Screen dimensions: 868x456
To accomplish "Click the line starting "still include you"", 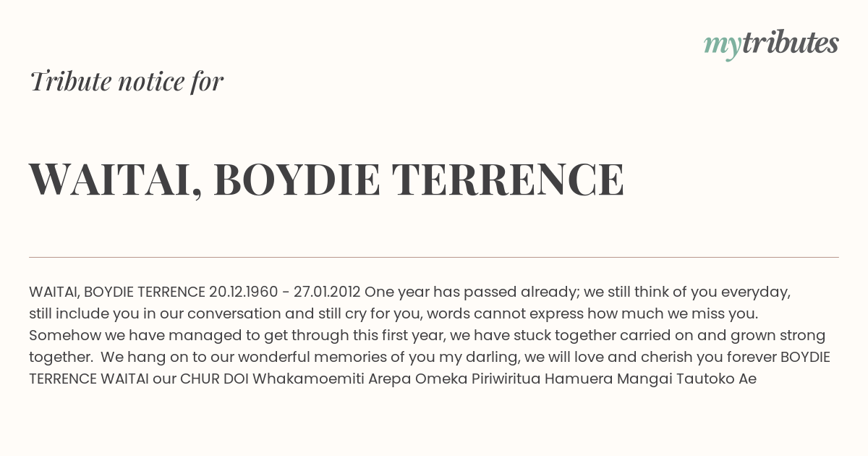I will pyautogui.click(x=393, y=314).
